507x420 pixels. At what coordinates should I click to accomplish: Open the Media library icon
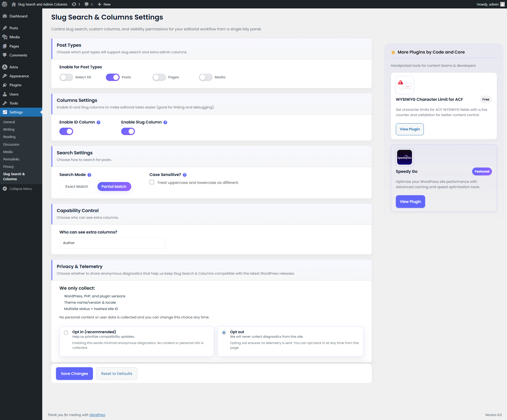(5, 37)
